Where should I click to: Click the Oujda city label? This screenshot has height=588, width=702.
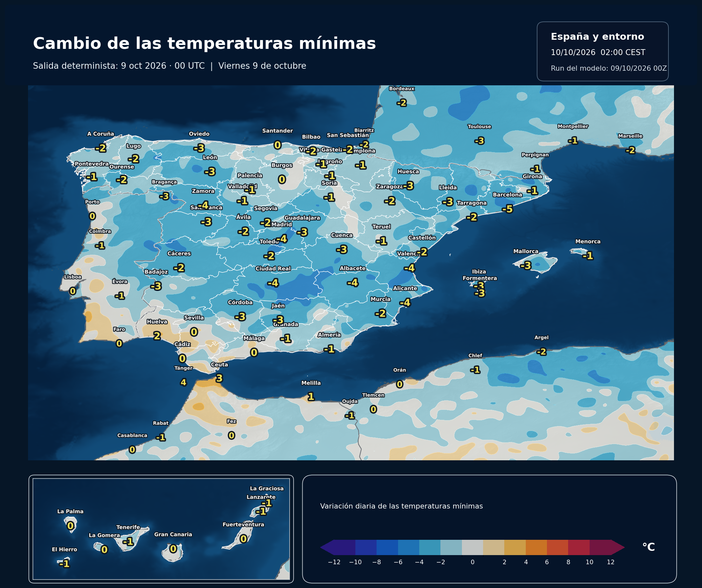(x=350, y=401)
